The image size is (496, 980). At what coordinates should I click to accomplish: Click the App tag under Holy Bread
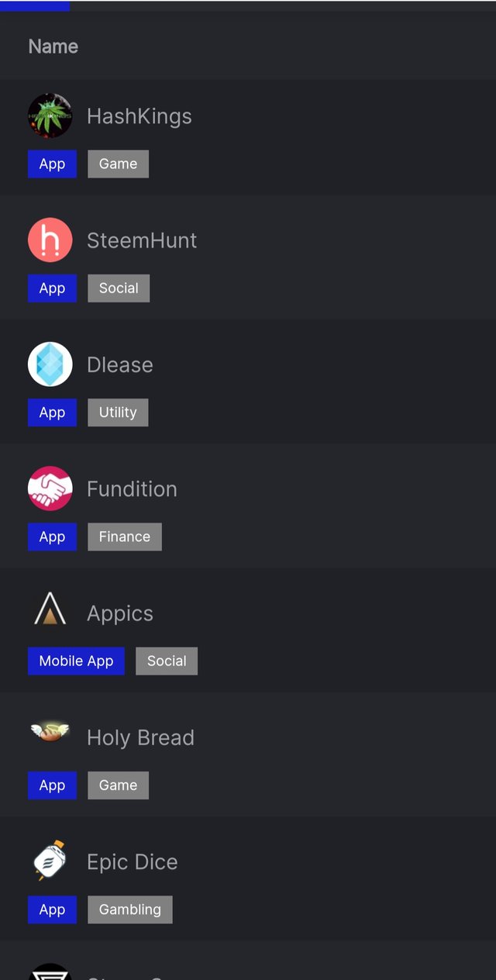pos(52,785)
